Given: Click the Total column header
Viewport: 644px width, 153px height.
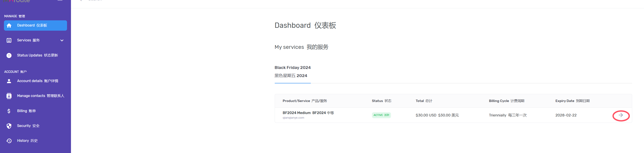Looking at the screenshot, I should [x=424, y=101].
